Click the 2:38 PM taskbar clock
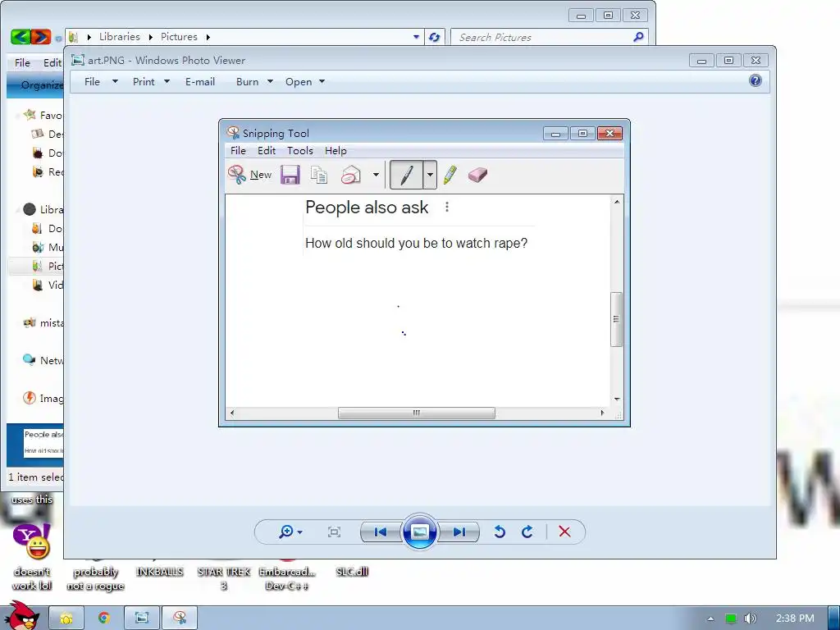This screenshot has height=630, width=840. [x=794, y=619]
